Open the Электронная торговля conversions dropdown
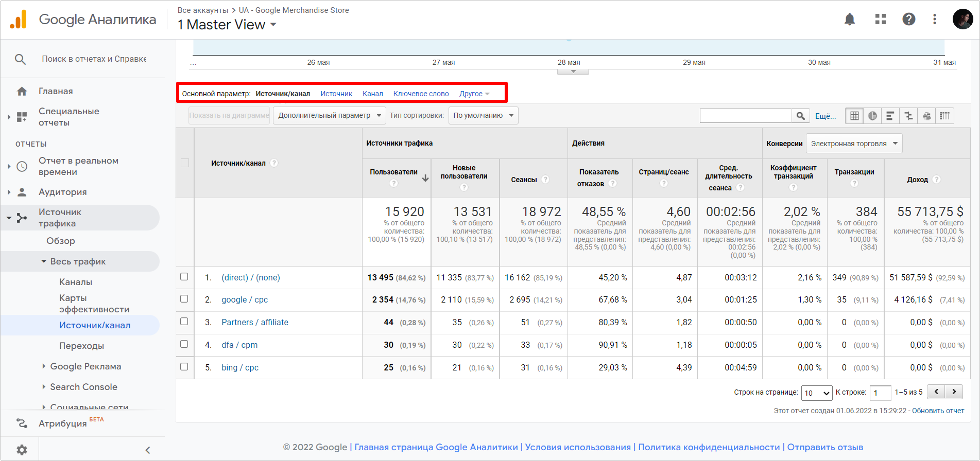Image resolution: width=980 pixels, height=461 pixels. [854, 144]
